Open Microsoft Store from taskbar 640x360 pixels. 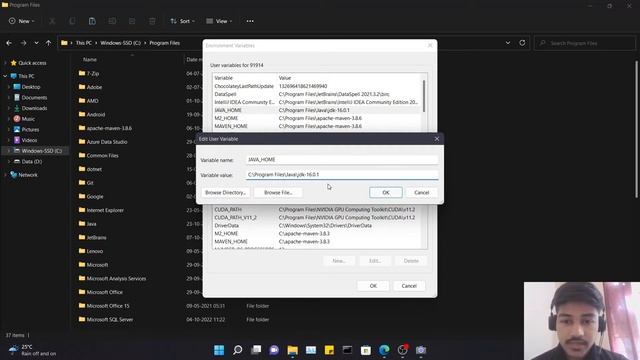click(366, 350)
